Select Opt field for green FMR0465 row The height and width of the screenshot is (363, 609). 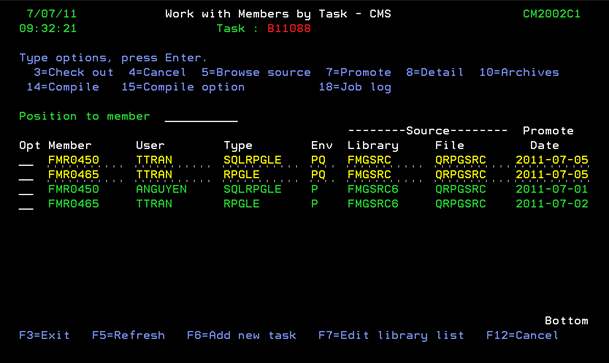(26, 204)
